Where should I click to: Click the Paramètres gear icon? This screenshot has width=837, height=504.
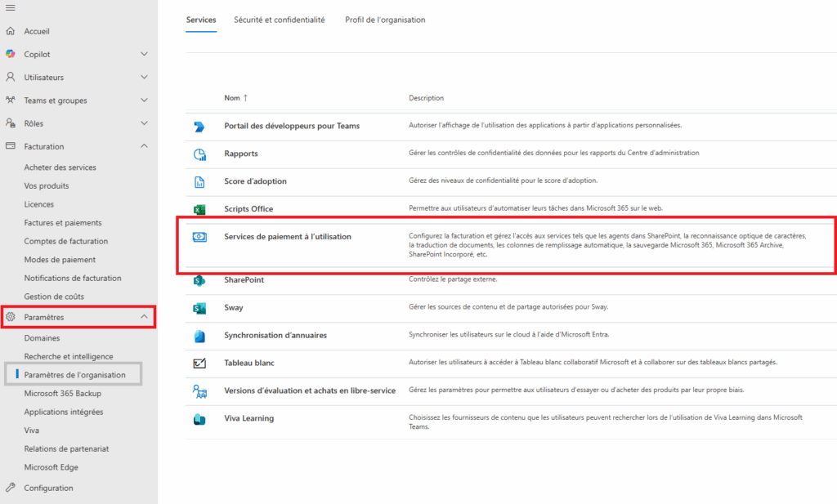click(10, 317)
